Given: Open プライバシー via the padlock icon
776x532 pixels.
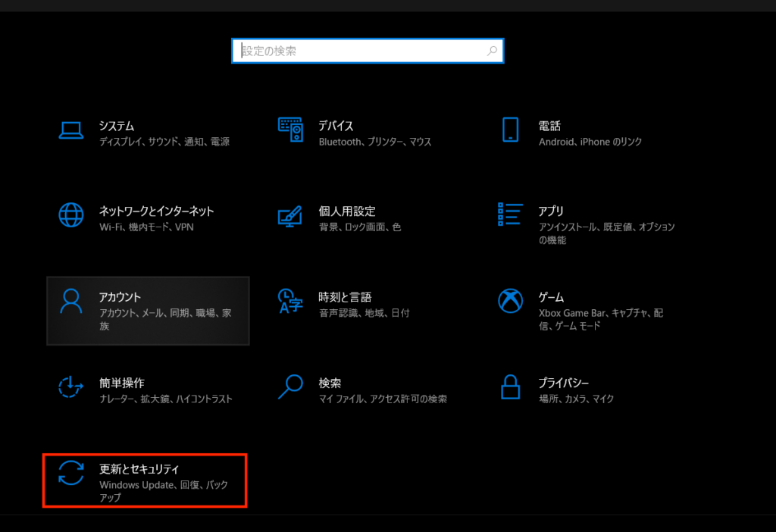Looking at the screenshot, I should (x=510, y=387).
